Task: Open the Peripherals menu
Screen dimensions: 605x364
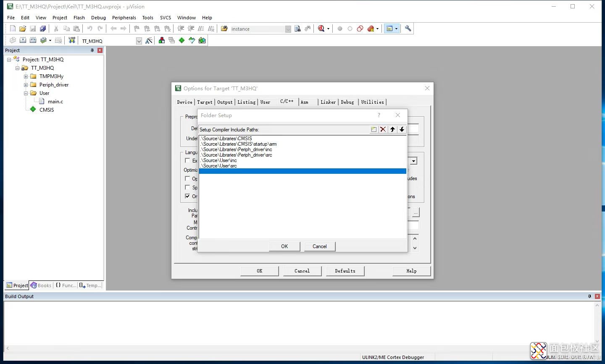Action: pos(124,18)
